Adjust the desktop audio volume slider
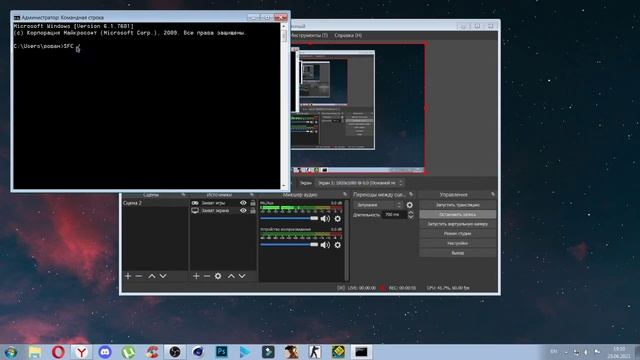Screen dimensions: 640x360 tap(289, 245)
